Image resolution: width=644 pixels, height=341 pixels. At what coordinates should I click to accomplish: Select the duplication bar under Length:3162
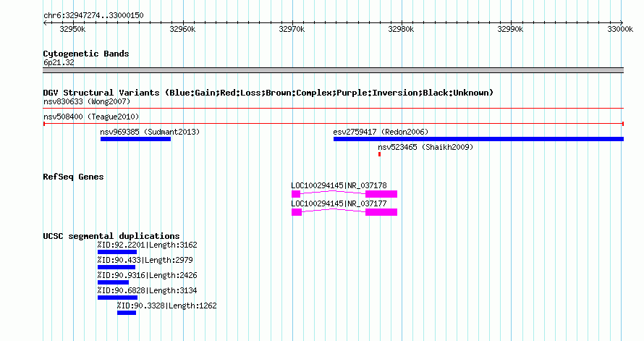tap(117, 252)
